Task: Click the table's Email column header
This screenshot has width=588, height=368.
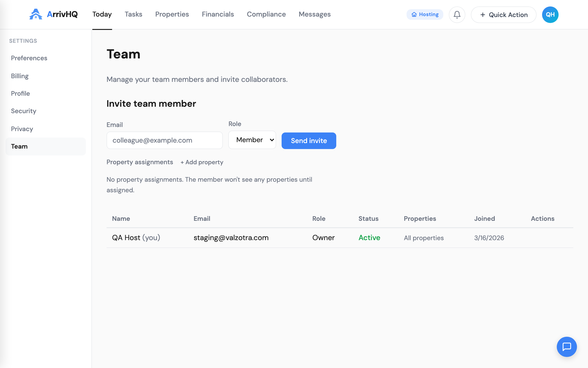Action: [202, 218]
